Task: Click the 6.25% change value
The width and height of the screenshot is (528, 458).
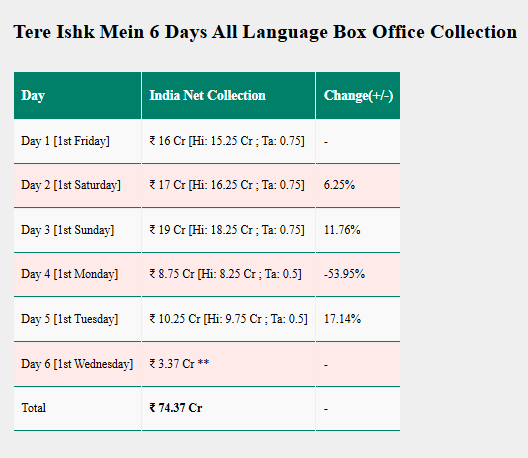Action: [x=339, y=185]
